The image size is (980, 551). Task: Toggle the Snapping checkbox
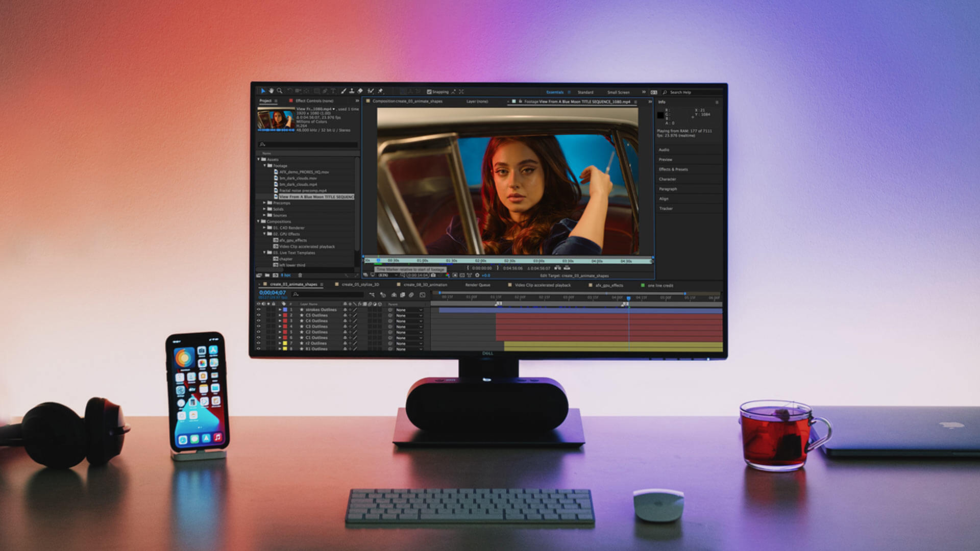coord(429,92)
